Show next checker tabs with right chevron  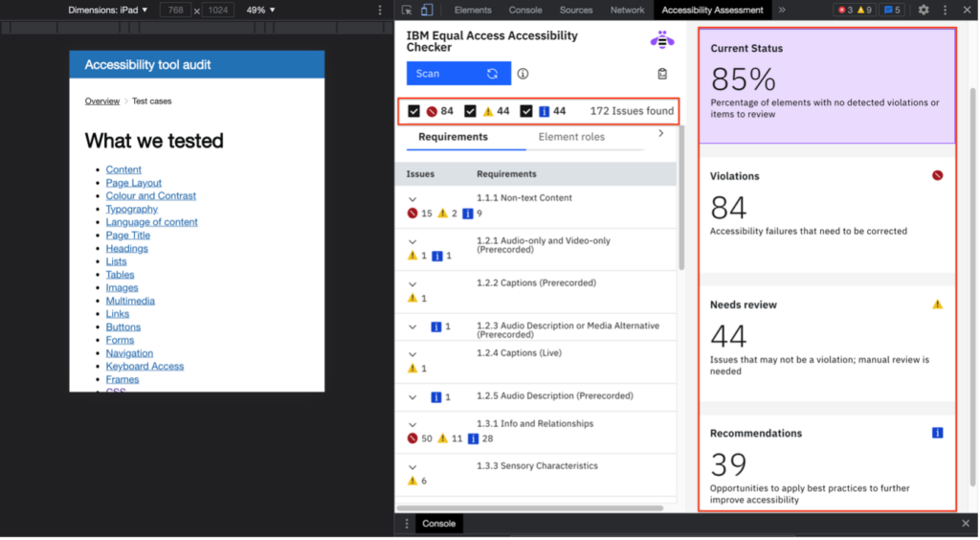pyautogui.click(x=660, y=133)
